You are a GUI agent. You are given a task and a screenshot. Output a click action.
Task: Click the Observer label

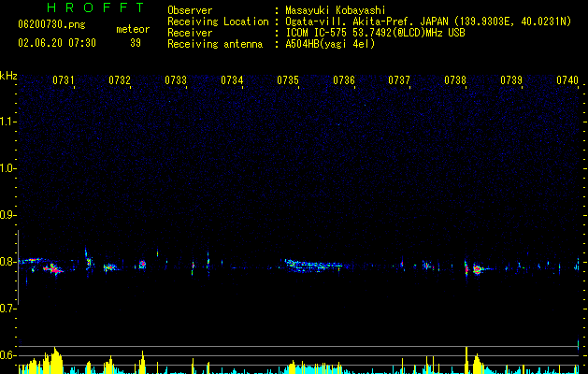[x=190, y=10]
